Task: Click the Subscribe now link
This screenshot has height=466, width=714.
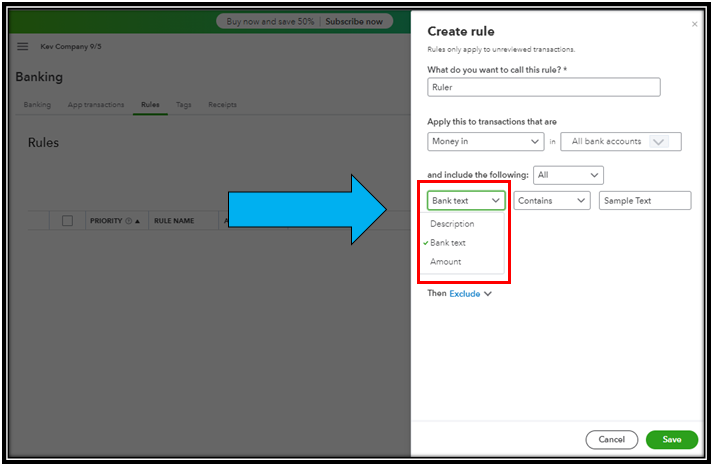Action: pyautogui.click(x=354, y=22)
